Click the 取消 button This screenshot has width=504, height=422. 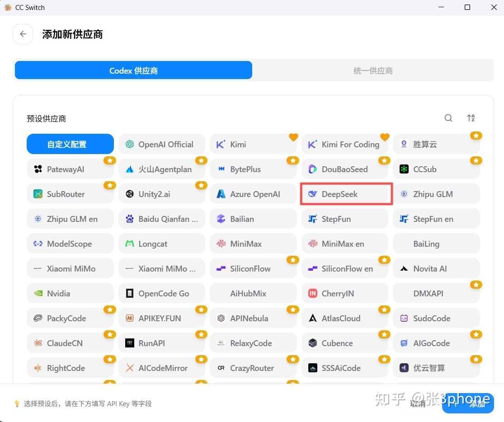[418, 403]
